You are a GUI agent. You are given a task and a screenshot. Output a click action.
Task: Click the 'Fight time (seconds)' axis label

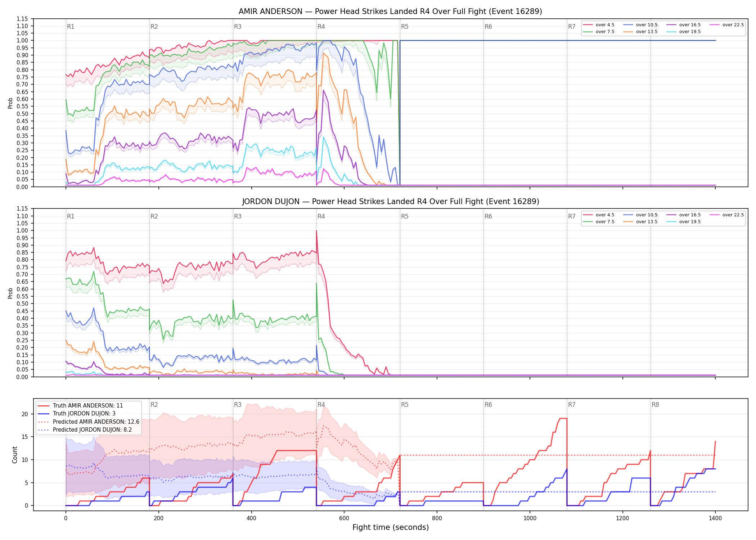(x=391, y=527)
